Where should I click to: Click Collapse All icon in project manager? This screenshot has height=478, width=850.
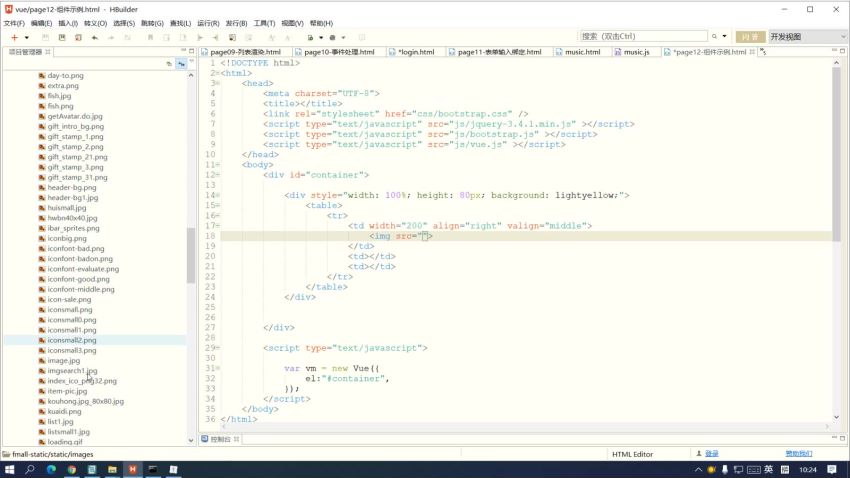click(169, 64)
